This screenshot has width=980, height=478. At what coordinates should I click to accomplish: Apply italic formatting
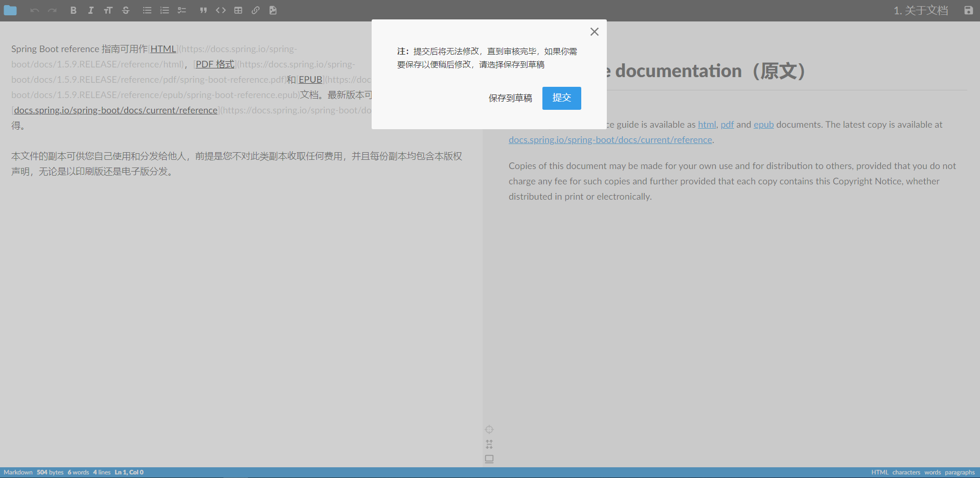pyautogui.click(x=91, y=10)
